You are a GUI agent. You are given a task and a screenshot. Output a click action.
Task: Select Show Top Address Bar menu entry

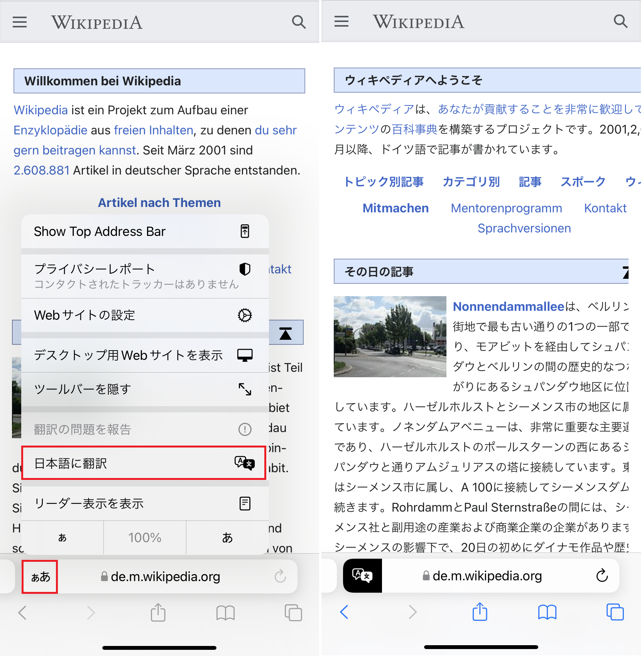point(145,231)
